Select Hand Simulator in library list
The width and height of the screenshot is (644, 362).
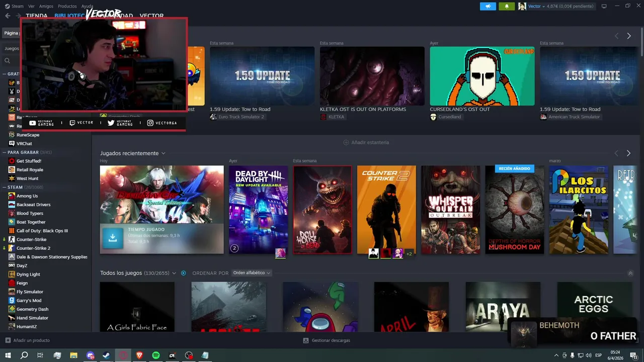click(32, 318)
